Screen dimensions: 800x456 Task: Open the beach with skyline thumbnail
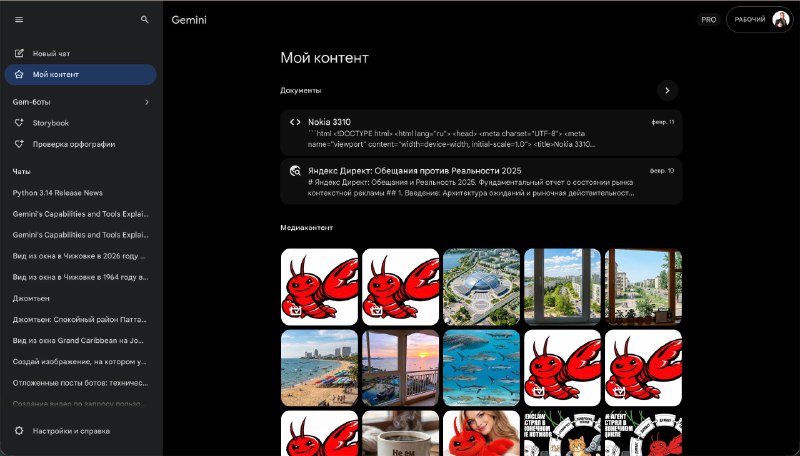point(319,368)
